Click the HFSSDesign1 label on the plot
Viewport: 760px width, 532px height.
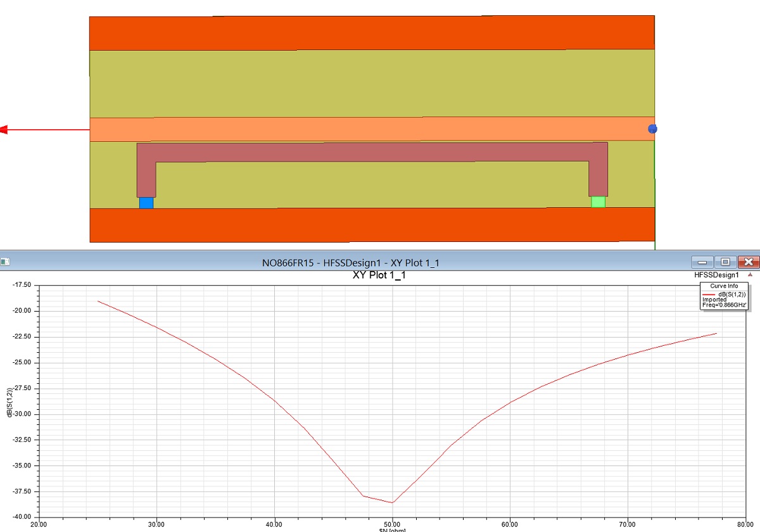pyautogui.click(x=716, y=275)
